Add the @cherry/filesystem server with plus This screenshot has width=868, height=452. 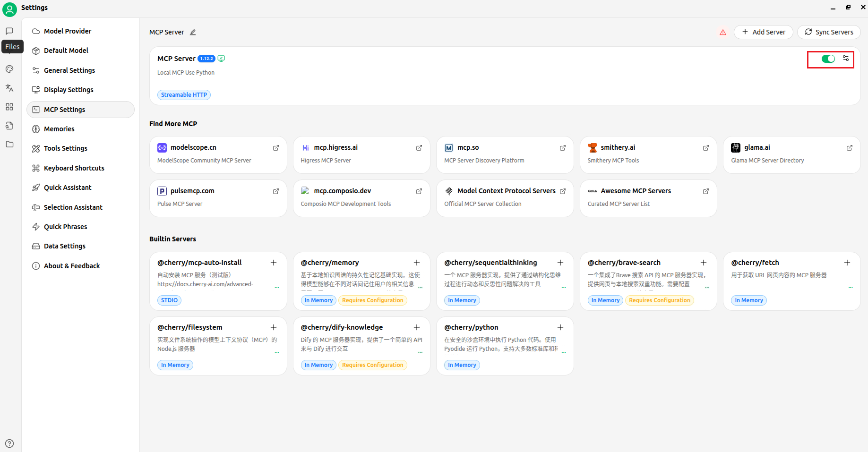274,327
